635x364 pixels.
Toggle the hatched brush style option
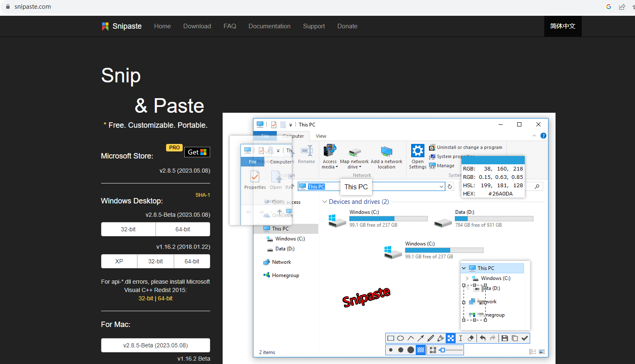(x=421, y=350)
